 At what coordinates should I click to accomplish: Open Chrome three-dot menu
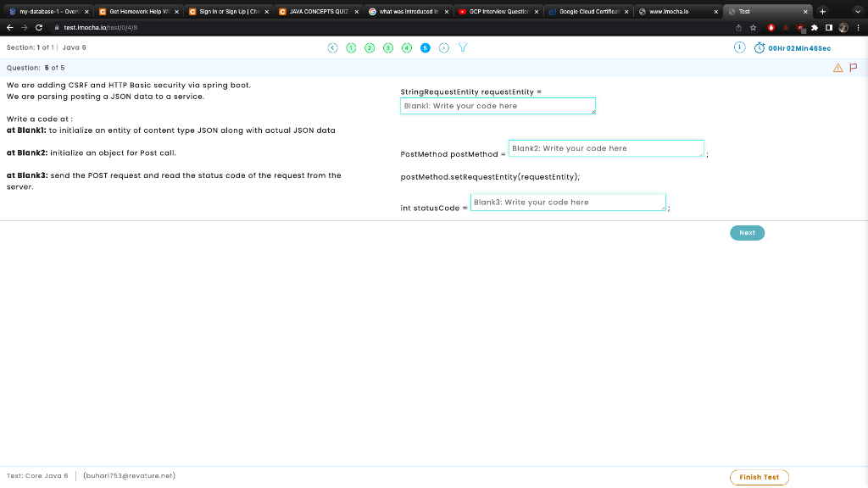[x=858, y=28]
